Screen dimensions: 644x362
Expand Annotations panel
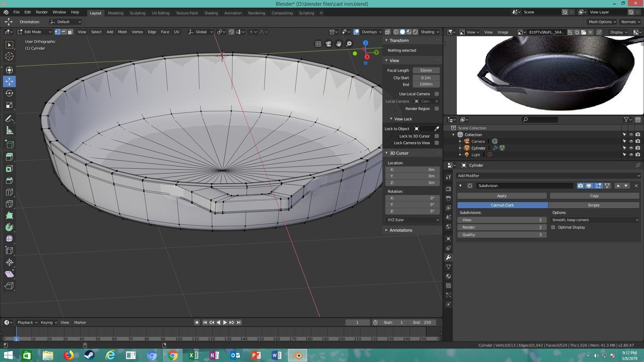tap(400, 230)
